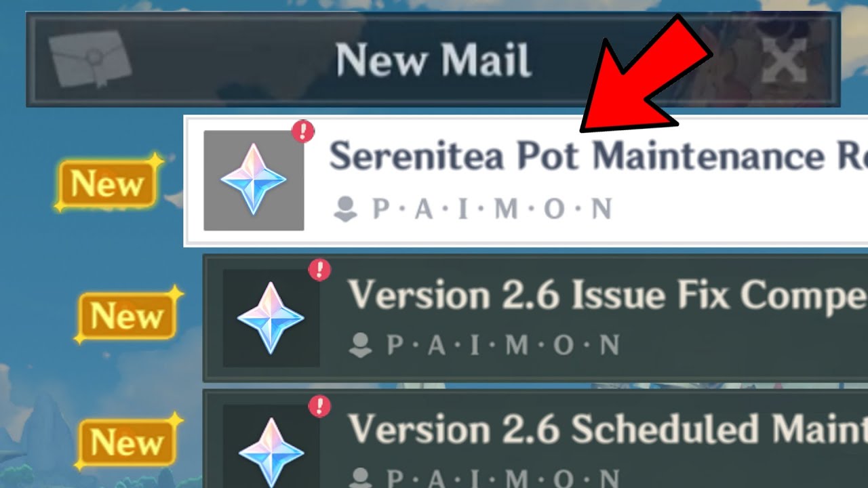Viewport: 868px width, 488px height.
Task: Open Serenitea Pot Maintenance mail title
Action: [x=598, y=156]
